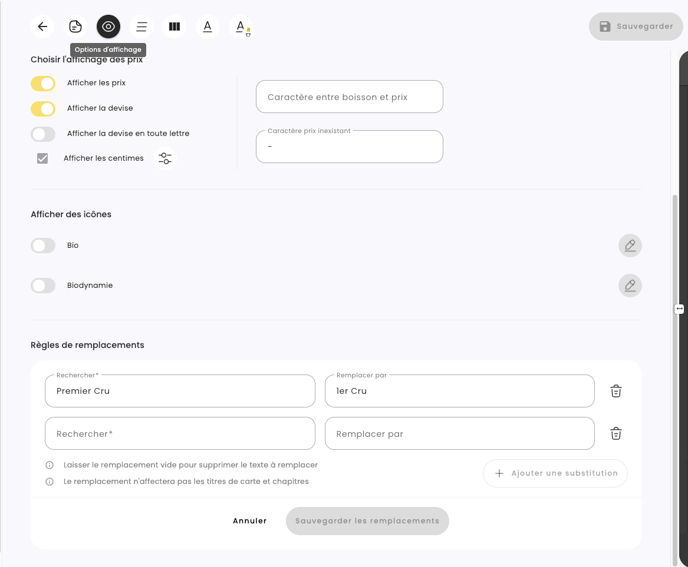Delete the empty replacement rule row
688x567 pixels.
click(x=616, y=433)
